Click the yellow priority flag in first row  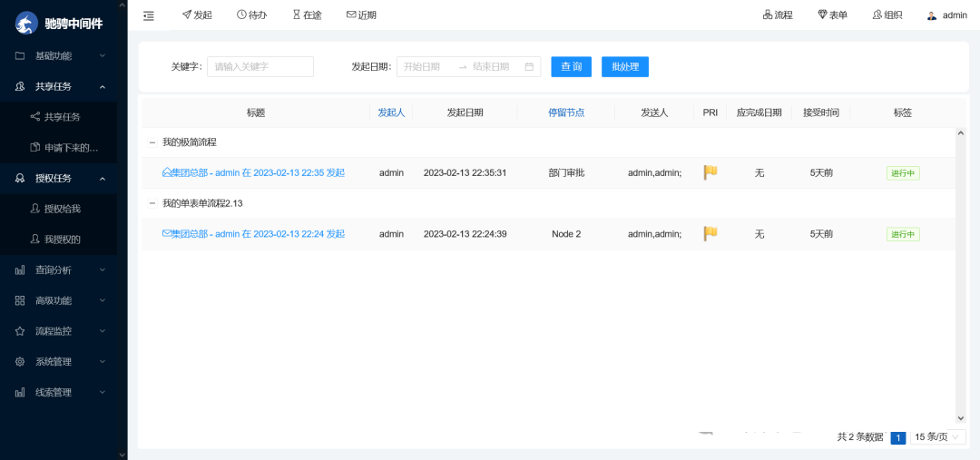[x=710, y=172]
